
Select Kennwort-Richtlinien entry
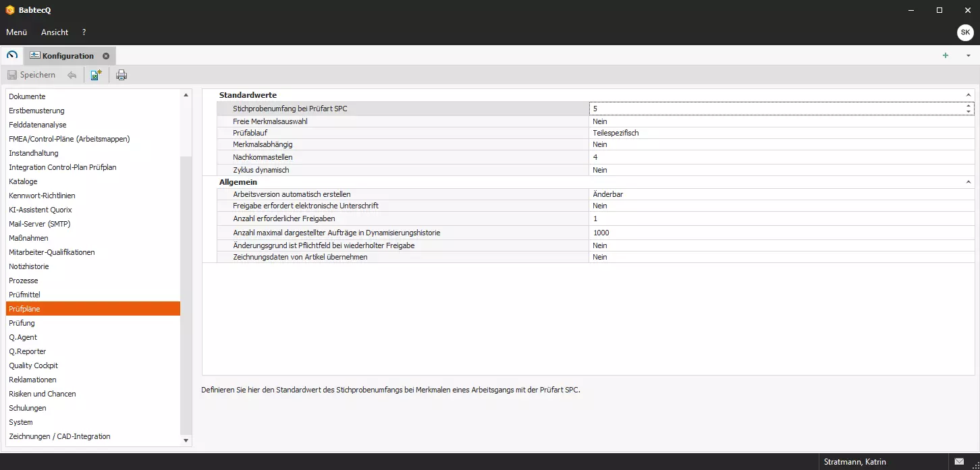92,196
